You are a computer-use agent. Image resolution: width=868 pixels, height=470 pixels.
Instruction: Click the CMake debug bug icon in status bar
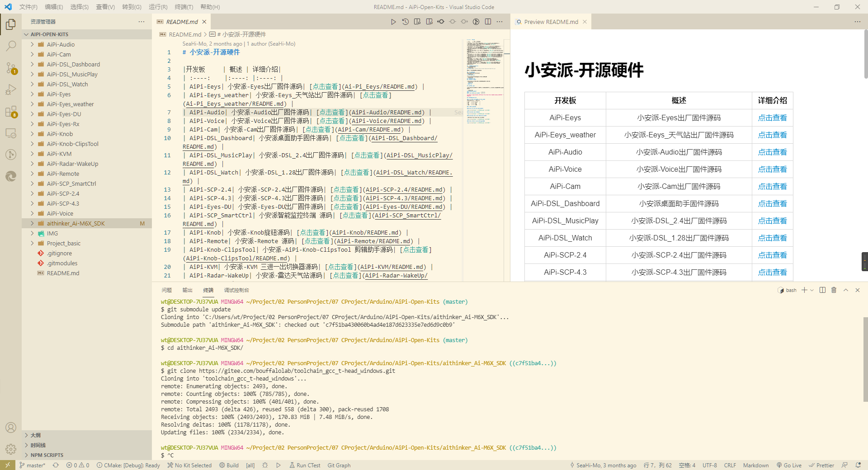tap(265, 465)
